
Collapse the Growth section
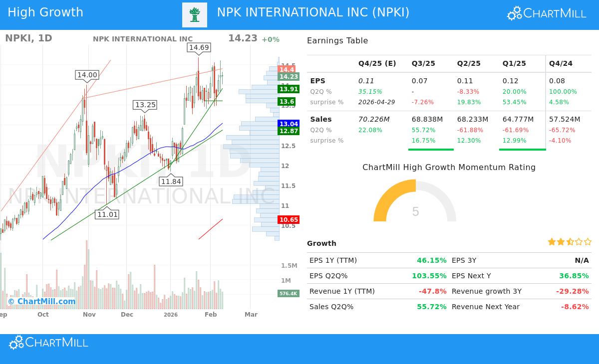tap(321, 243)
